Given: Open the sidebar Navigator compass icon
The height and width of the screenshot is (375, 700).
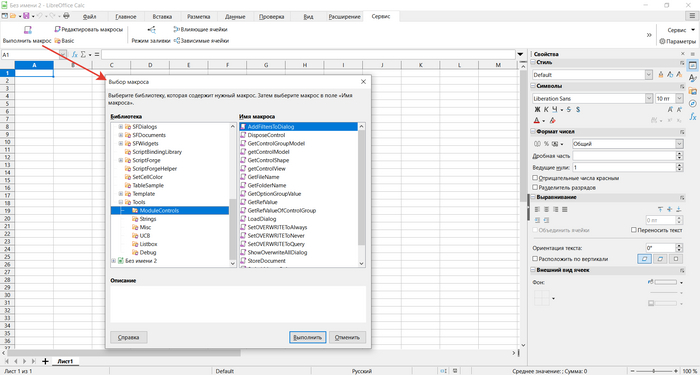Looking at the screenshot, I should [x=692, y=104].
